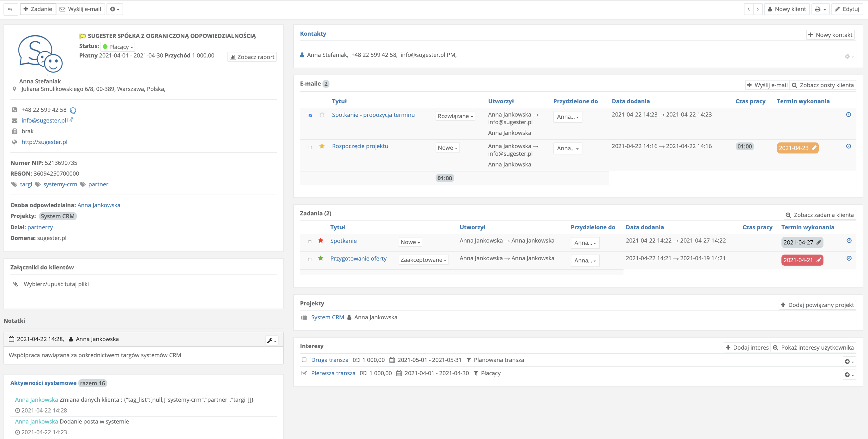The height and width of the screenshot is (439, 868).
Task: Click red star beside Spotkanie task
Action: click(320, 241)
